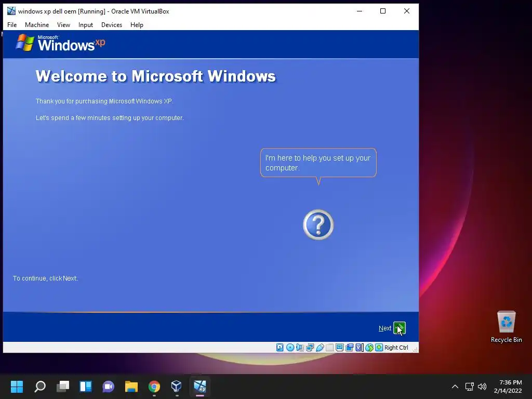The image size is (532, 399).
Task: Click the recording status icon
Action: click(349, 348)
